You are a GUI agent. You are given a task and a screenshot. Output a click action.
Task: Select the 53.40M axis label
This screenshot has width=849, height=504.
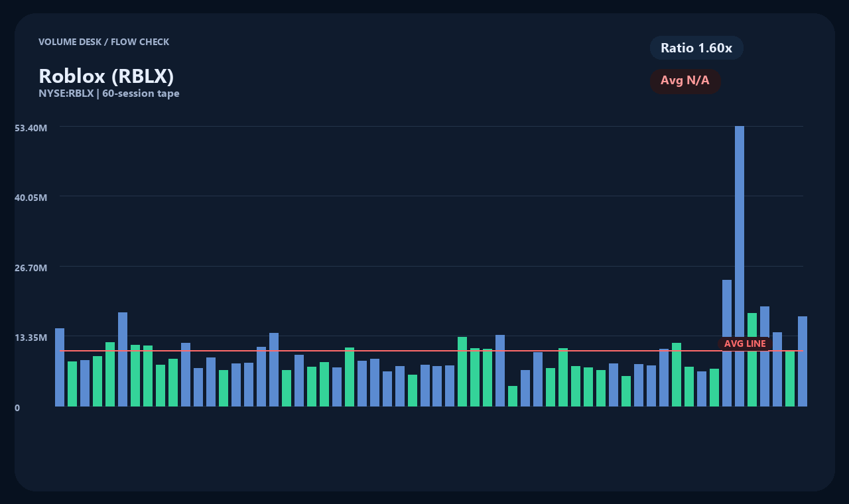pyautogui.click(x=31, y=127)
